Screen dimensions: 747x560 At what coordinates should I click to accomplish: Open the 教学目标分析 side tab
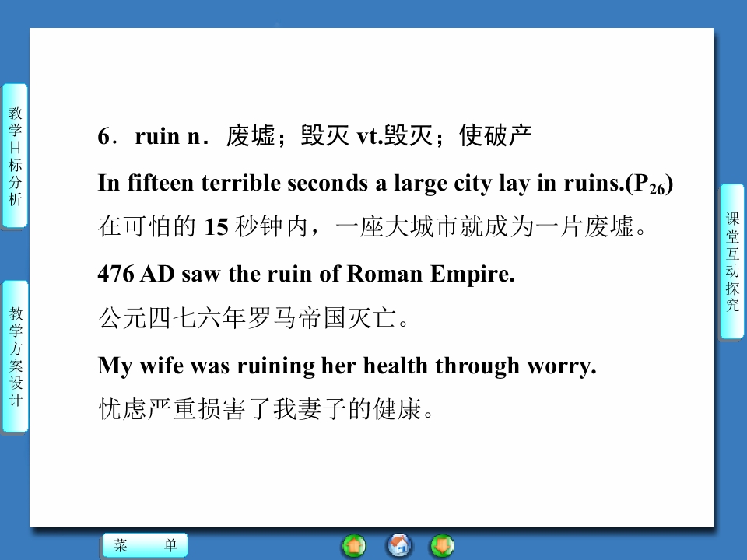coord(16,156)
